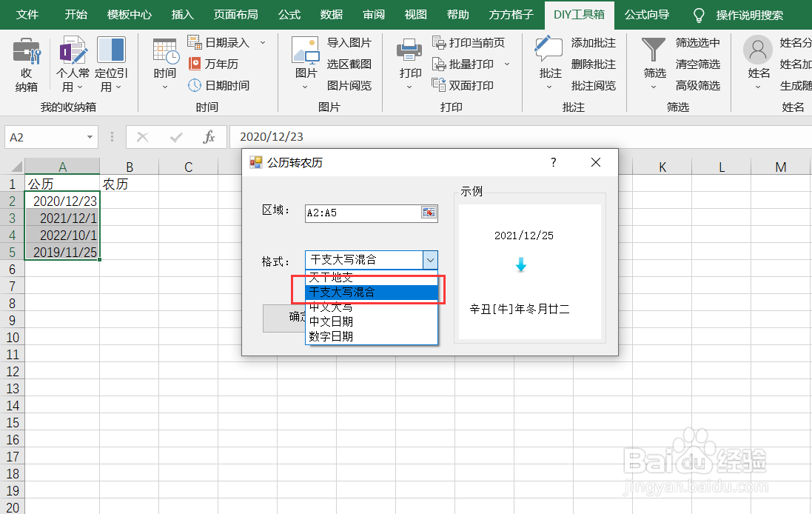Open the 文件 tab
The width and height of the screenshot is (812, 514).
27,15
